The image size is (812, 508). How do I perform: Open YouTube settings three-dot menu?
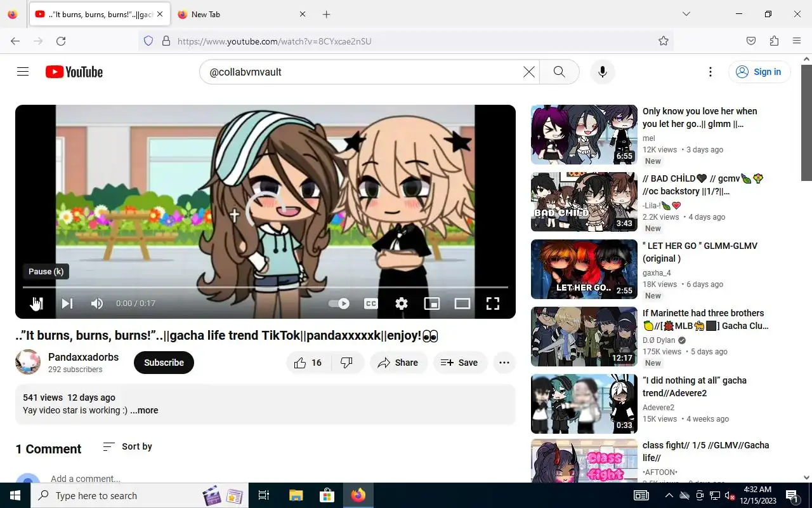710,72
